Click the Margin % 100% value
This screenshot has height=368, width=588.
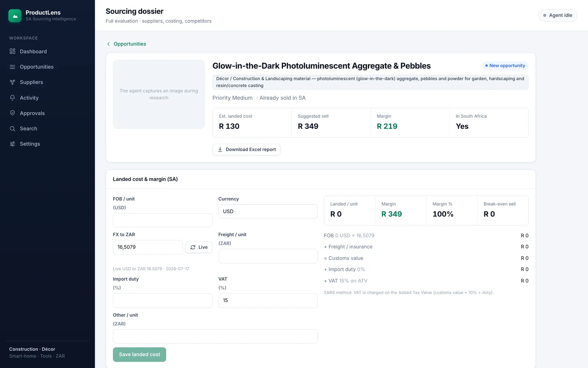point(443,214)
